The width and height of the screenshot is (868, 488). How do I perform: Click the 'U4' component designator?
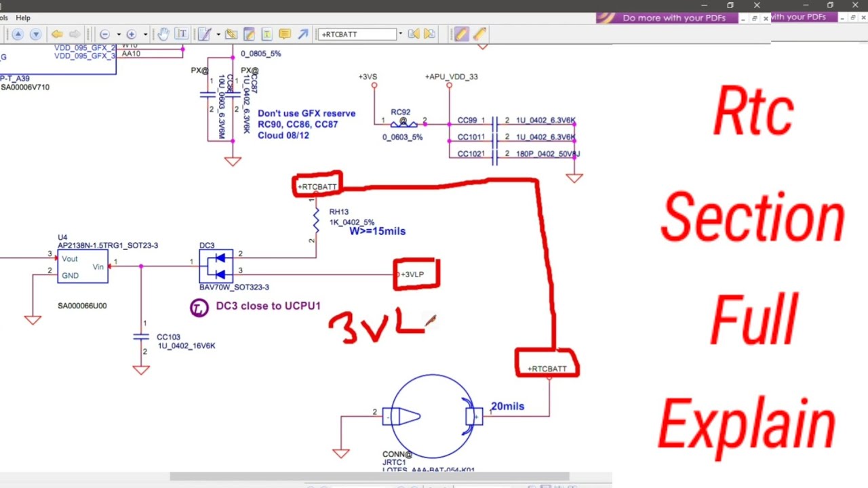tap(62, 238)
